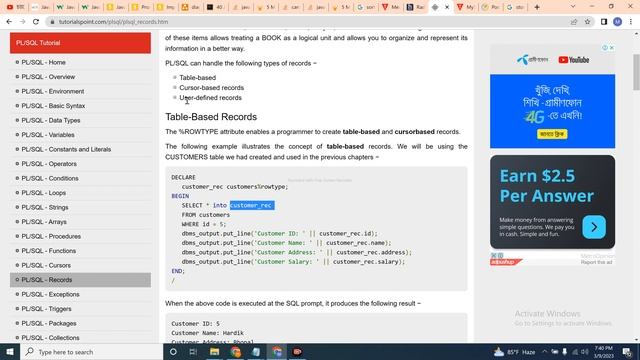Click the red PL/SQL Tutorial header
Image resolution: width=640 pixels, height=360 pixels.
[80, 43]
